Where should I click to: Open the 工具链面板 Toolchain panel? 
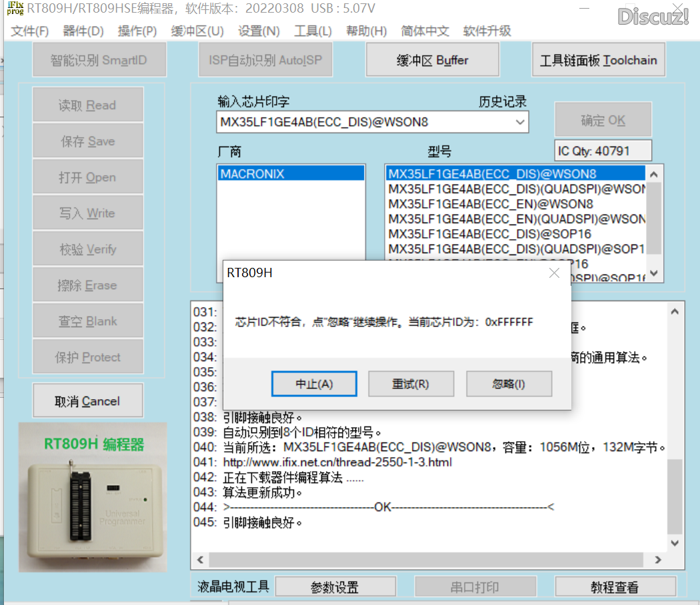point(597,59)
